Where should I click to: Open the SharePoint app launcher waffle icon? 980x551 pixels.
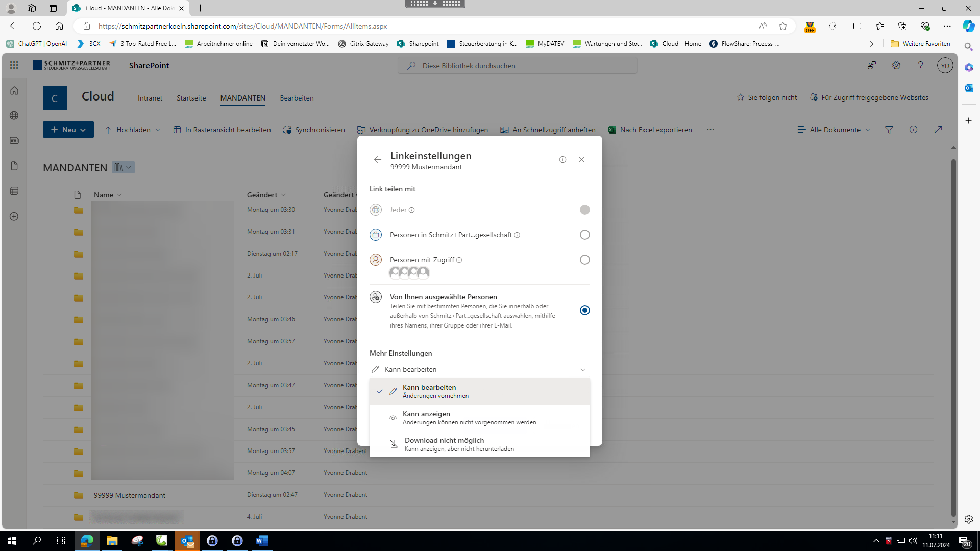(14, 65)
